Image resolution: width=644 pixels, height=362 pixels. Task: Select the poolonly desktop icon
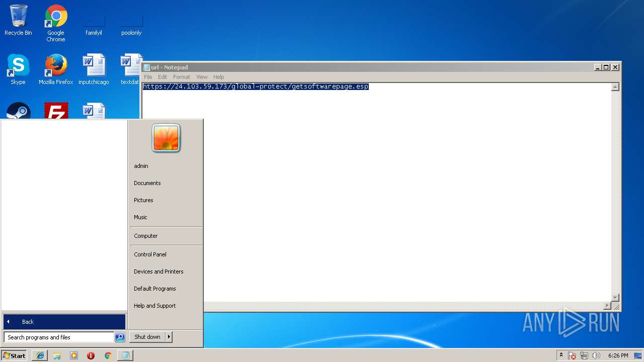tap(131, 25)
